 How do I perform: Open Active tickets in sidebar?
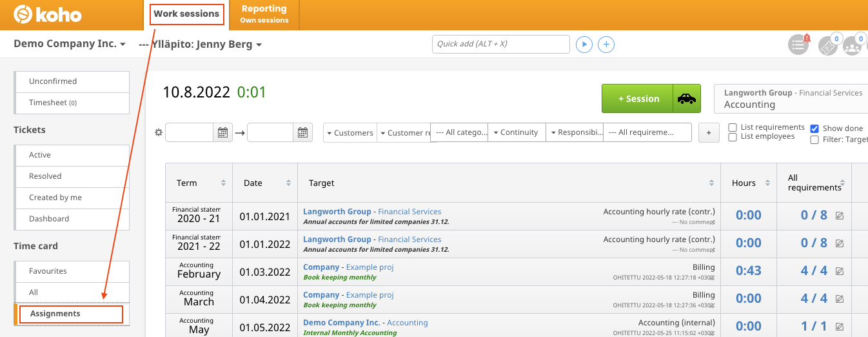coord(72,155)
